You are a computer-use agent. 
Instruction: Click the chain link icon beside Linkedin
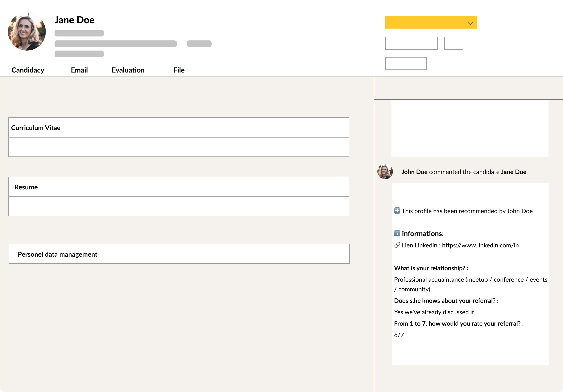pyautogui.click(x=397, y=245)
